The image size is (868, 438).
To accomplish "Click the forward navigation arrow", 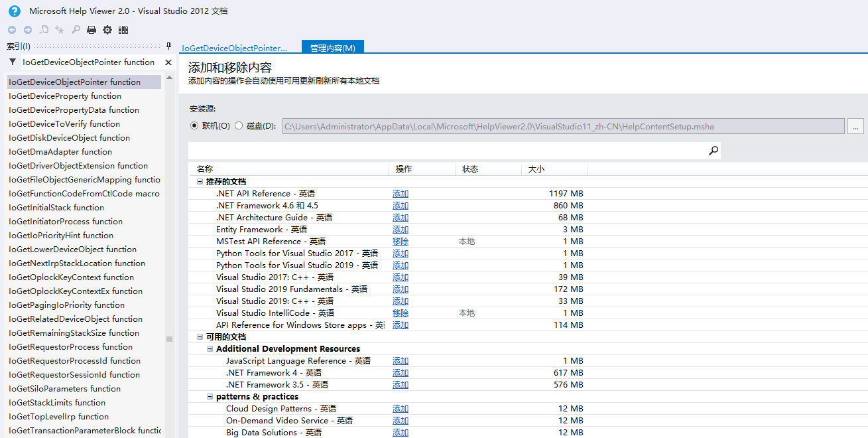I will [27, 30].
